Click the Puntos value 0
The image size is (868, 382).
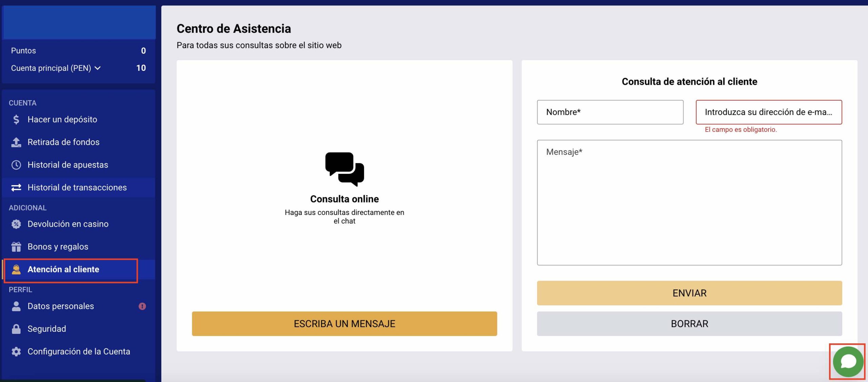tap(143, 51)
